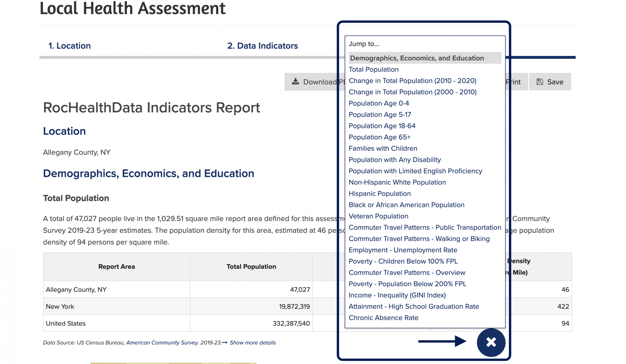The height and width of the screenshot is (364, 626).
Task: Click the 19,872,319 population value
Action: pyautogui.click(x=294, y=306)
